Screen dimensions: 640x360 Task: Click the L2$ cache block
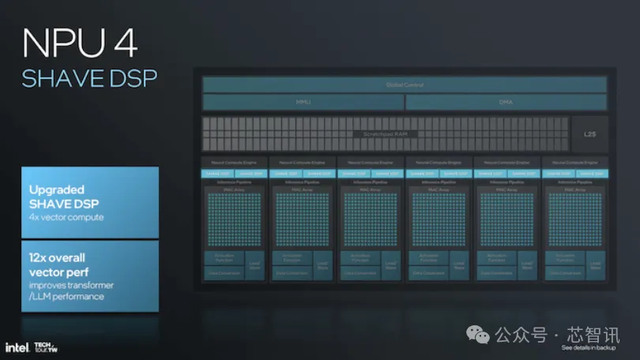590,134
